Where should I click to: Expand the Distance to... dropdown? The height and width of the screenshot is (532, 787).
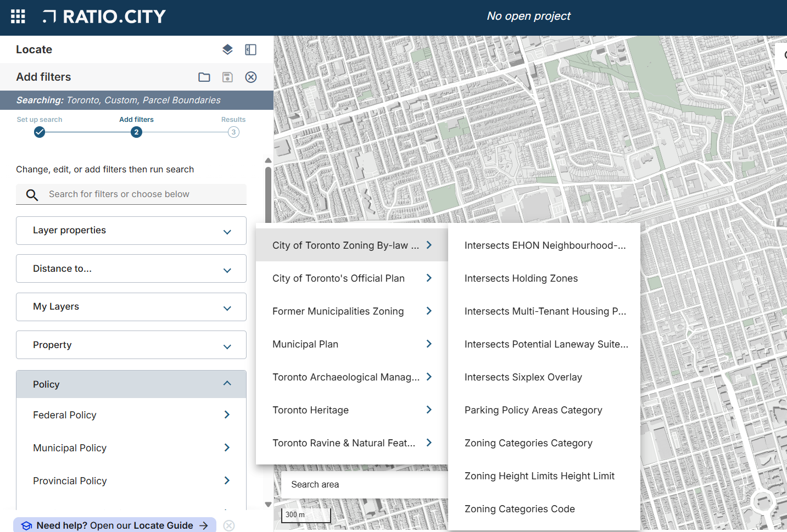[131, 268]
